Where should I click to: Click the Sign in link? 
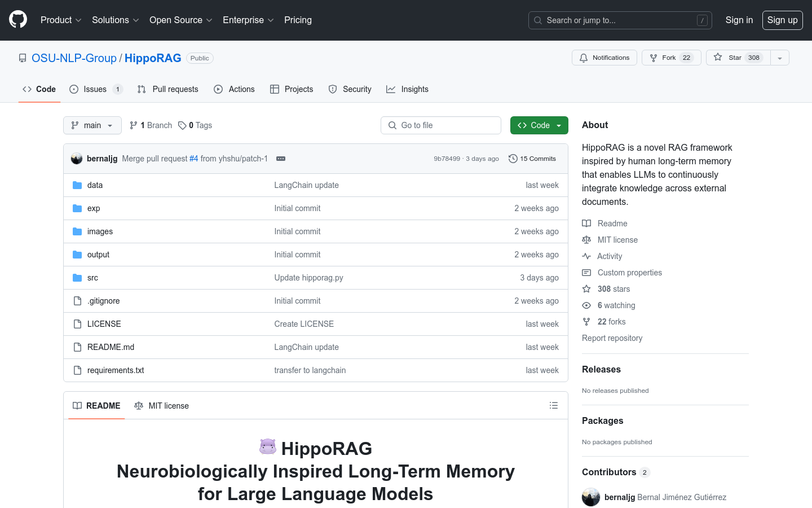(x=739, y=20)
